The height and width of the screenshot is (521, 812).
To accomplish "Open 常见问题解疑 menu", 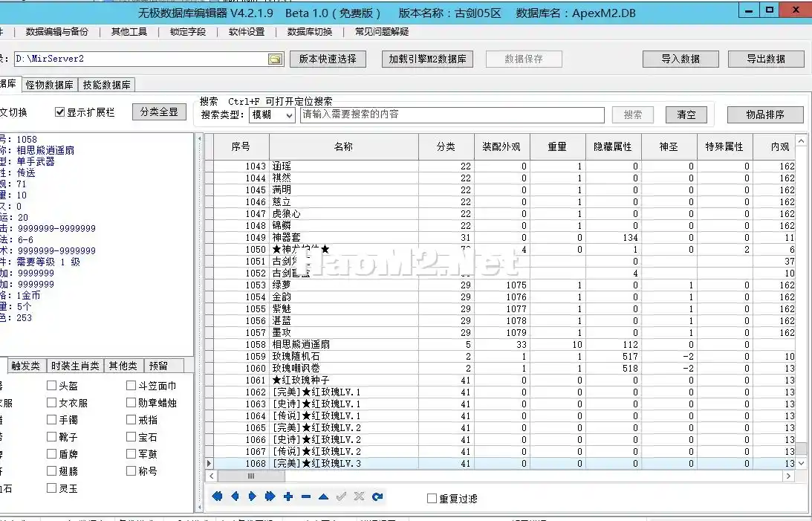I will click(x=382, y=32).
